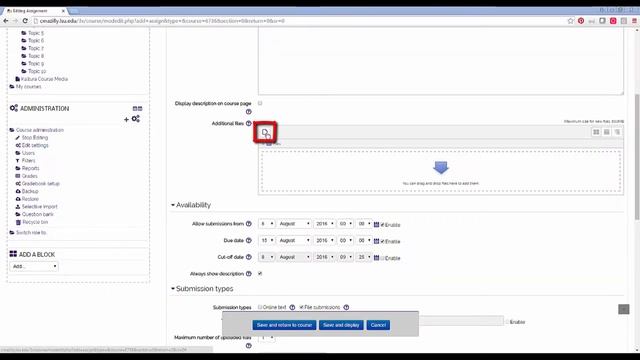Open calendar picker for Allow submissions from

coord(376,224)
